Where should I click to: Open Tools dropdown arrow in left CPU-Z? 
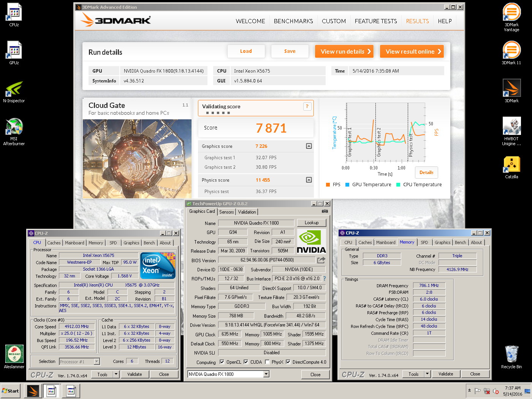[x=116, y=374]
